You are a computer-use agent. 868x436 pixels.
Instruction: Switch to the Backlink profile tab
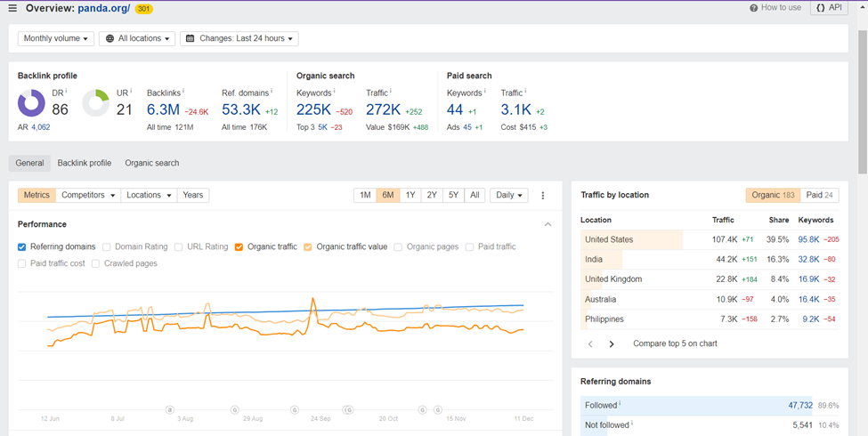(x=85, y=164)
